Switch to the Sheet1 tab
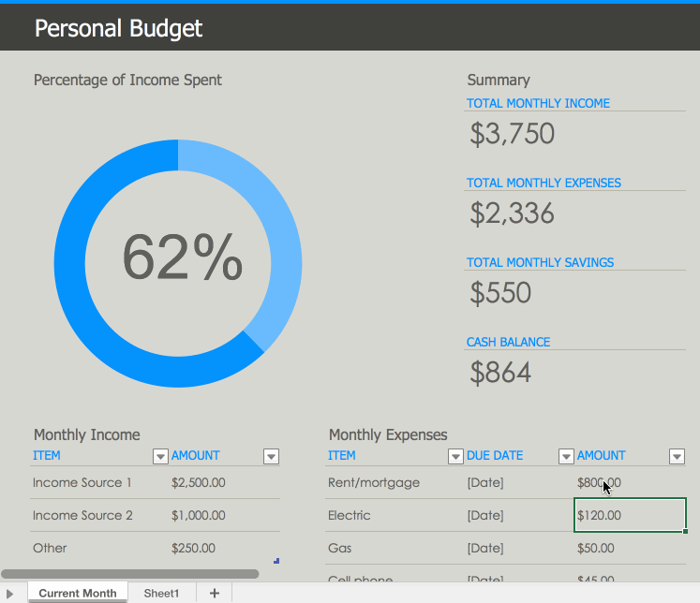This screenshot has height=603, width=700. click(161, 593)
